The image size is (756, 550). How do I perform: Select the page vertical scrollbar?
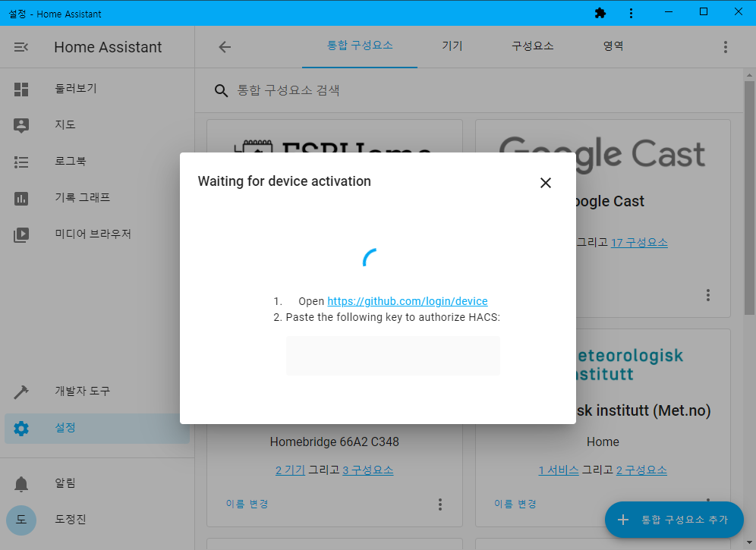pos(749,198)
